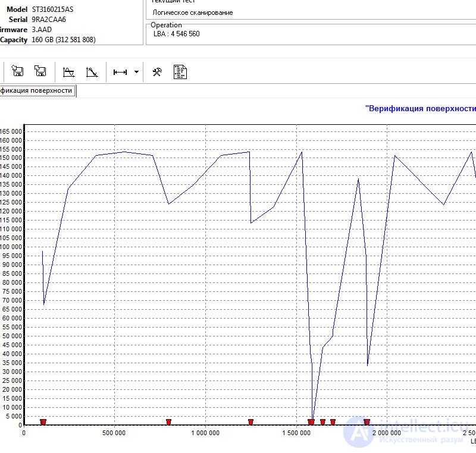476x453 pixels.
Task: Click the horizontal range arrows icon
Action: point(120,72)
